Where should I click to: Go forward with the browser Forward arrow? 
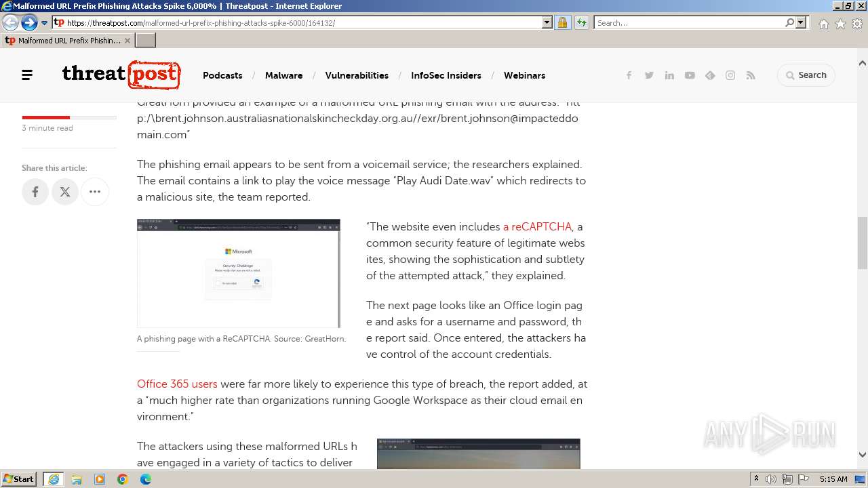click(x=29, y=22)
